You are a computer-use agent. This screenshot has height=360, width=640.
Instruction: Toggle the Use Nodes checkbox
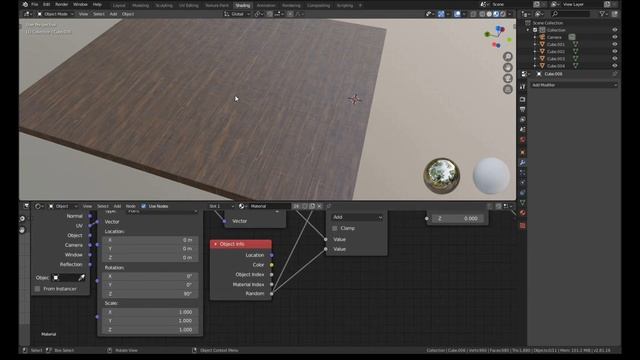(x=143, y=206)
